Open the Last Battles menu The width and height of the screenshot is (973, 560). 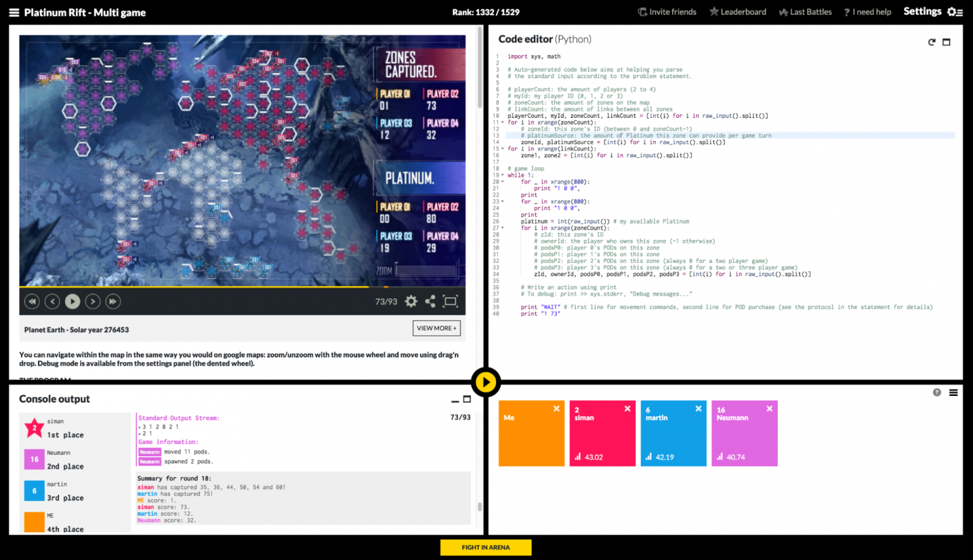(805, 11)
